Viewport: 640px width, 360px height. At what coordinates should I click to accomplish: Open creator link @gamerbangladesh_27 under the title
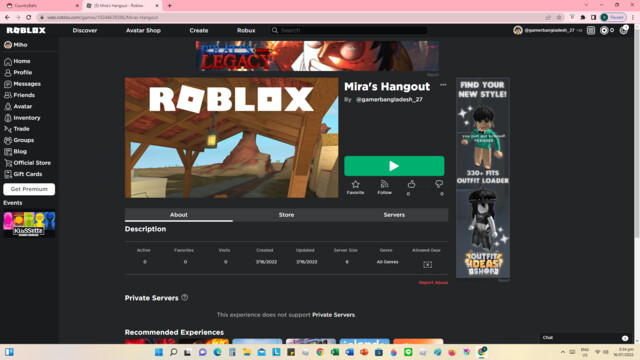pos(389,100)
